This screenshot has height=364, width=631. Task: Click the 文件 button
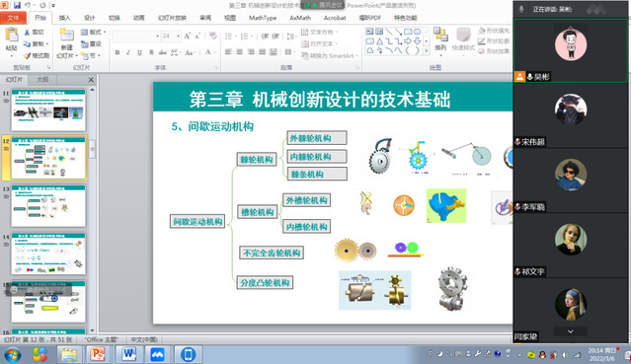click(13, 18)
